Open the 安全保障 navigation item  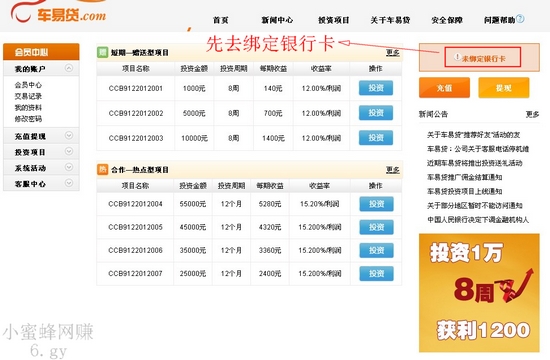447,20
